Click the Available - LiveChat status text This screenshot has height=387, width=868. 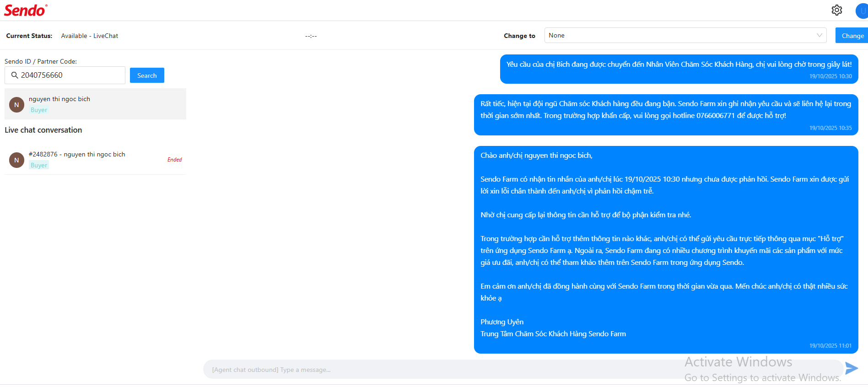pos(90,36)
